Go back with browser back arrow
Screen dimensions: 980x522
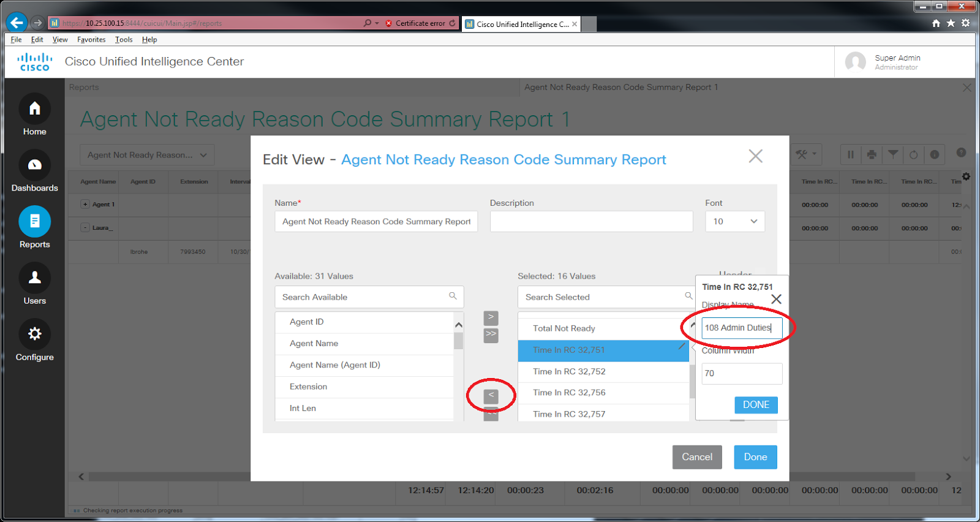click(x=17, y=23)
